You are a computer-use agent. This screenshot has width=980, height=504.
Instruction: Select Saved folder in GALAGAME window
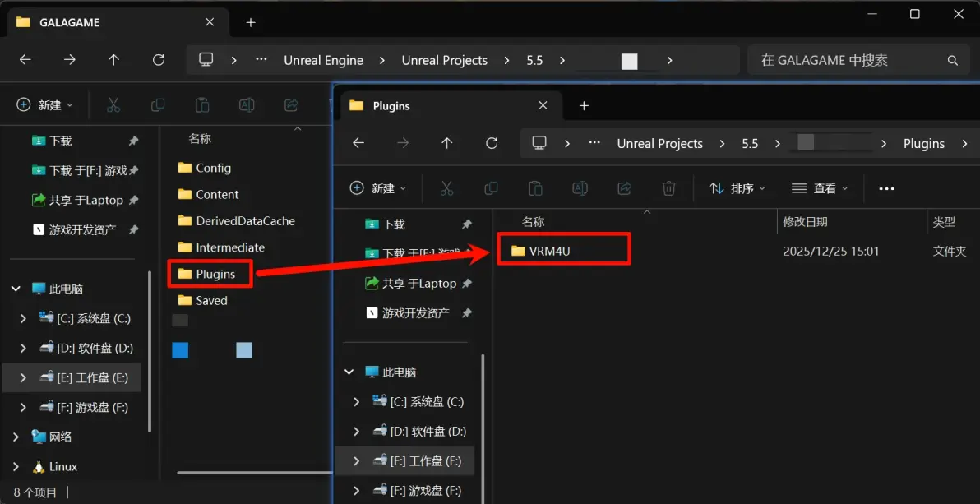[x=202, y=301]
